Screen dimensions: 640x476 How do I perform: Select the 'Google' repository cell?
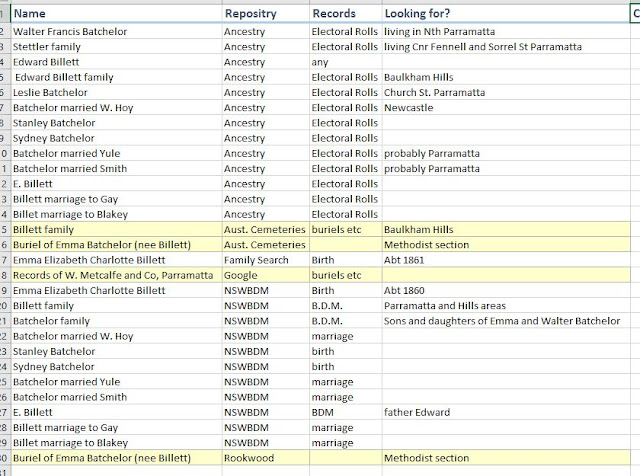[266, 275]
